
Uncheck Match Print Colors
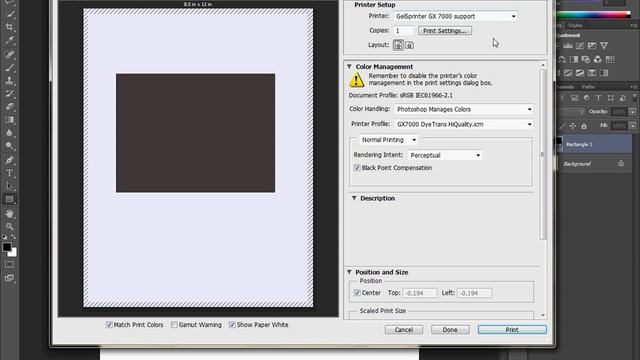(x=109, y=325)
